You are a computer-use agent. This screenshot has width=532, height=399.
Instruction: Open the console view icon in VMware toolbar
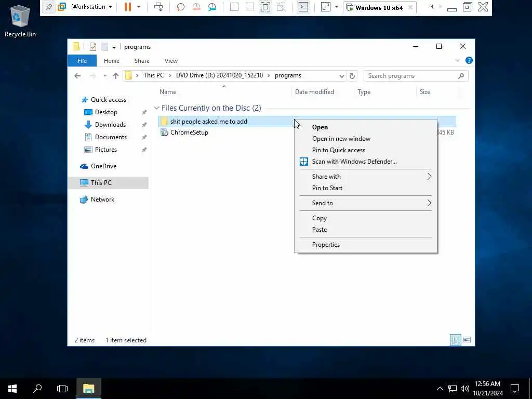[303, 7]
